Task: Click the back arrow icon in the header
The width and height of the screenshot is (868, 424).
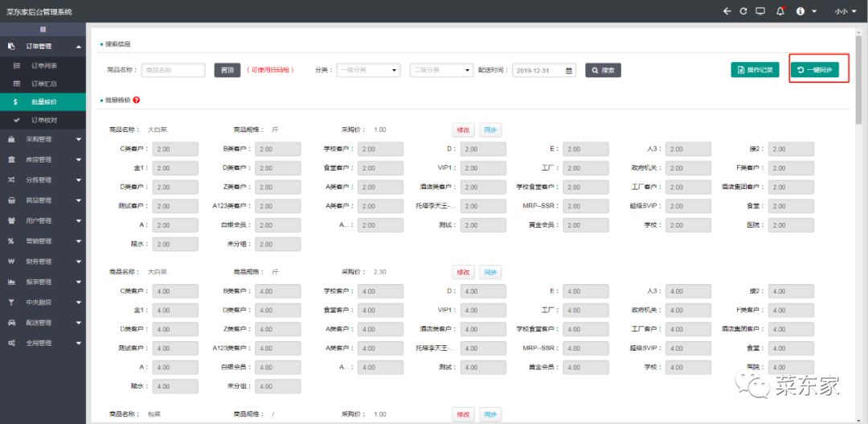Action: (727, 11)
